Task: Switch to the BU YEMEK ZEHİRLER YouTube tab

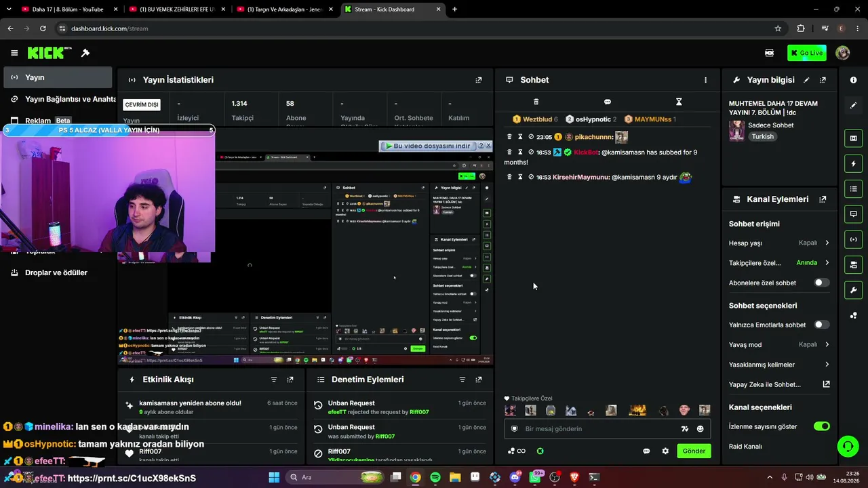Action: coord(176,9)
